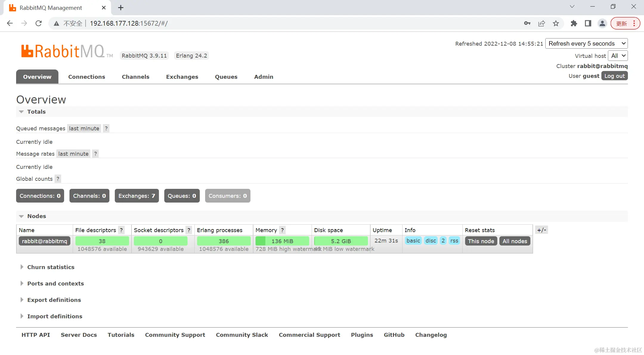Open the Plugins footer link
This screenshot has width=644, height=355.
click(362, 335)
